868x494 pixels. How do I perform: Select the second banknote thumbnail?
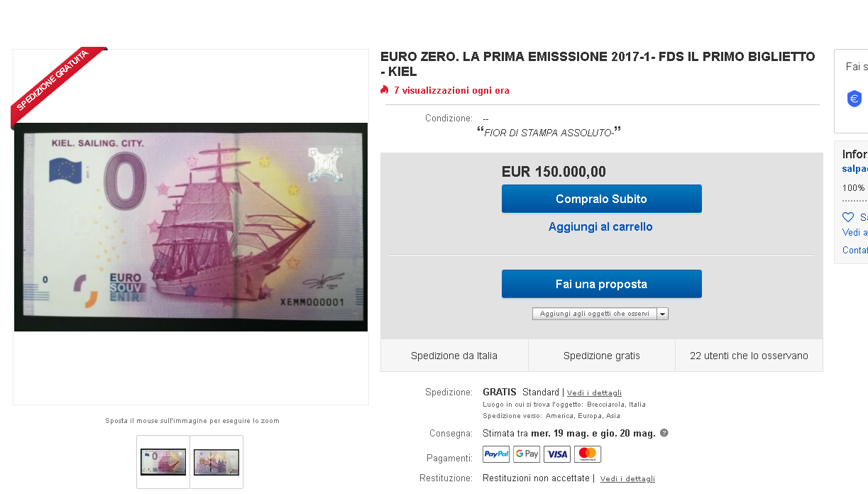[x=216, y=462]
